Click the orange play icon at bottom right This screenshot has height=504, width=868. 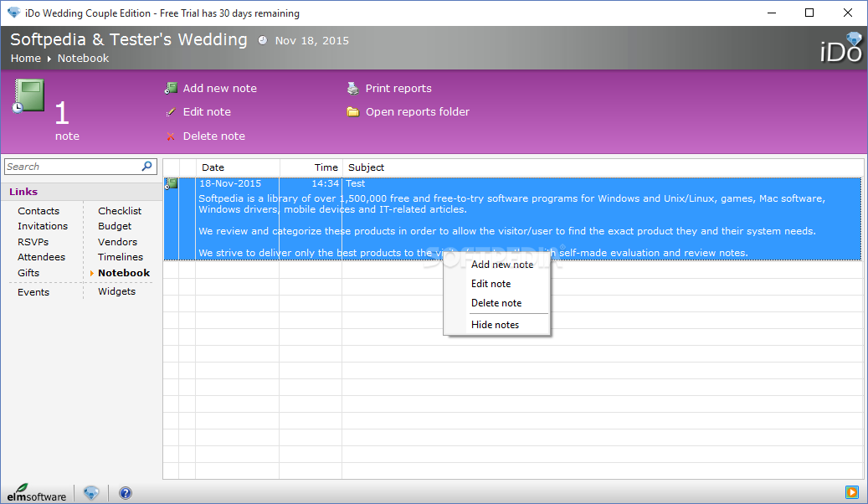pos(852,491)
